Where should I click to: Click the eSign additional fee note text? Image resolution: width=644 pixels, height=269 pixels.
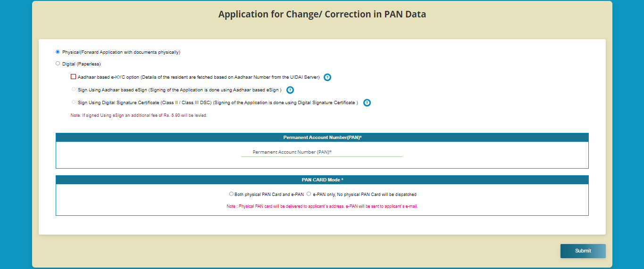pos(139,115)
